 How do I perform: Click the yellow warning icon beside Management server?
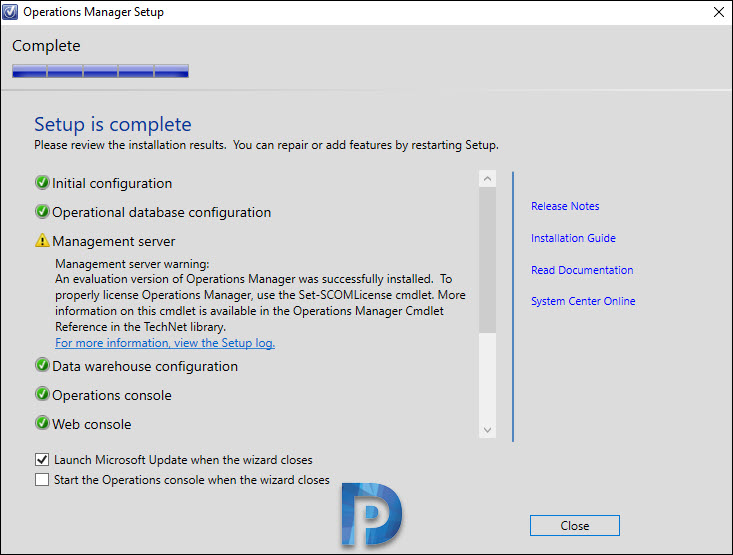click(x=42, y=240)
